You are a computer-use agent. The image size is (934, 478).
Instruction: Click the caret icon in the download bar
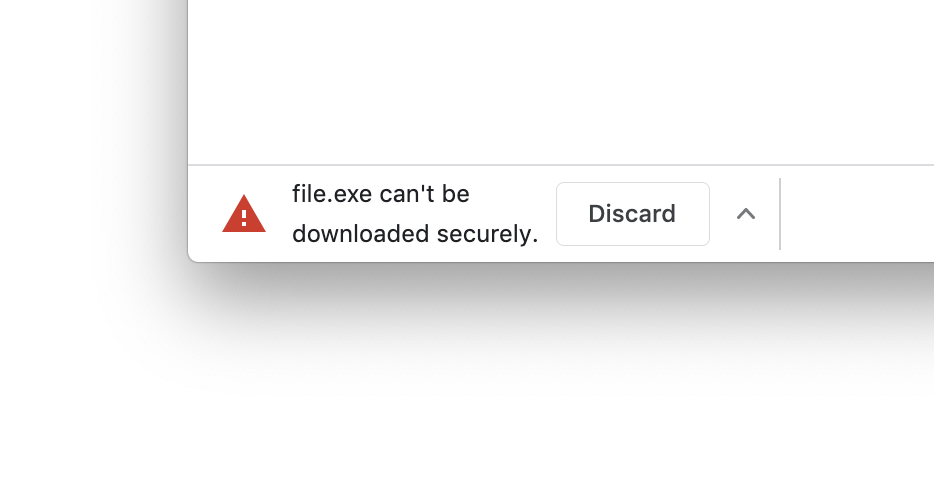pyautogui.click(x=746, y=214)
